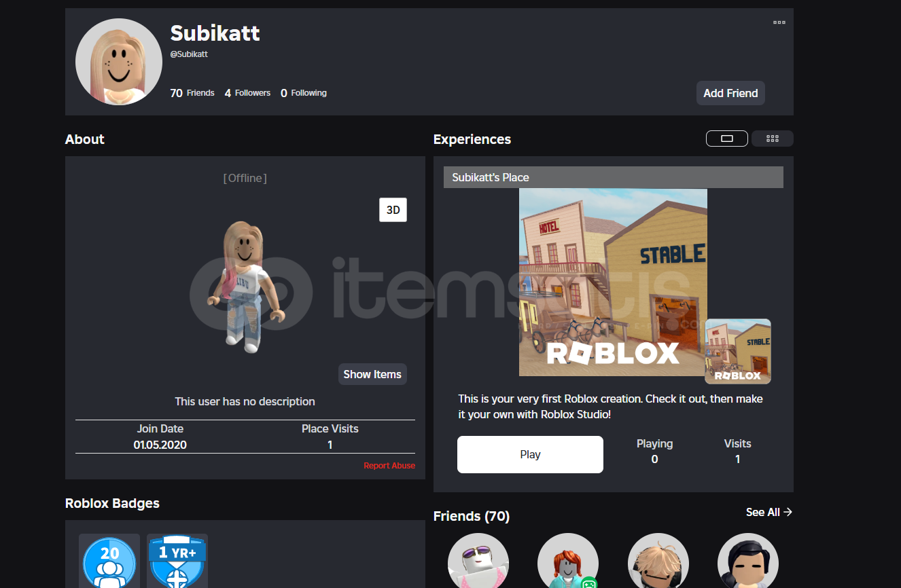Click the Friends (70) heading
The width and height of the screenshot is (901, 588).
(x=472, y=516)
